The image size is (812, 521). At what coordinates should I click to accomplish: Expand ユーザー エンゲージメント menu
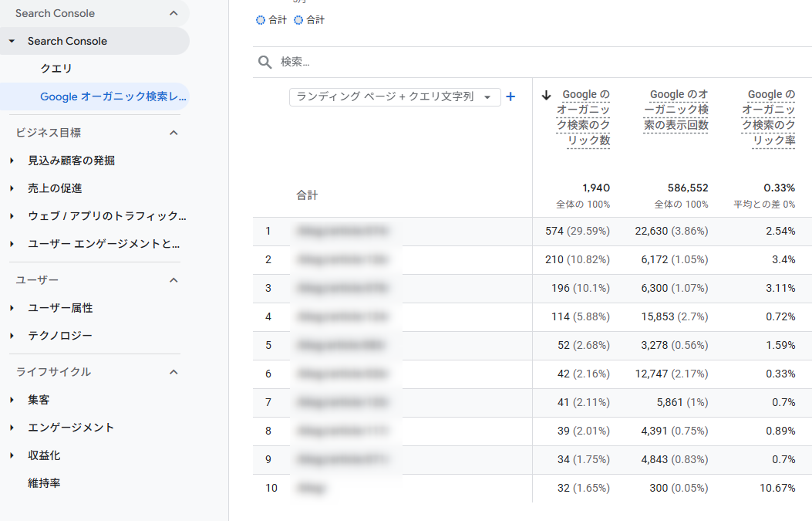12,244
